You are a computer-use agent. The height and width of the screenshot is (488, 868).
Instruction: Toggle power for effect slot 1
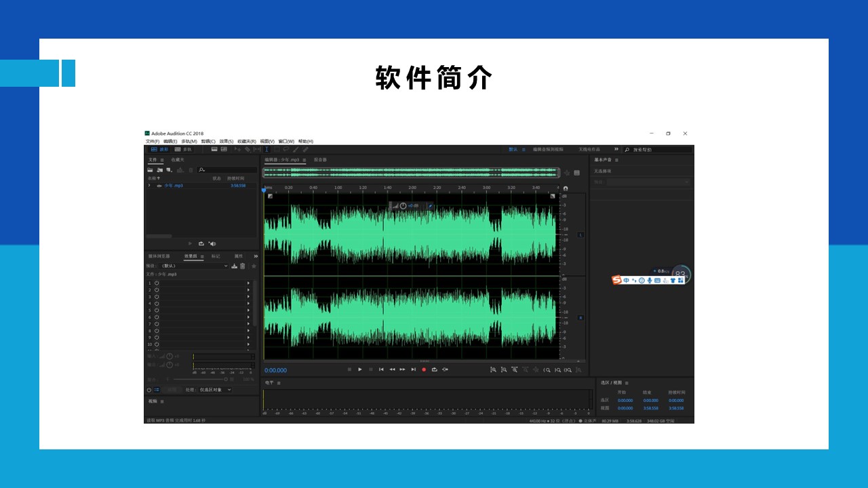157,283
